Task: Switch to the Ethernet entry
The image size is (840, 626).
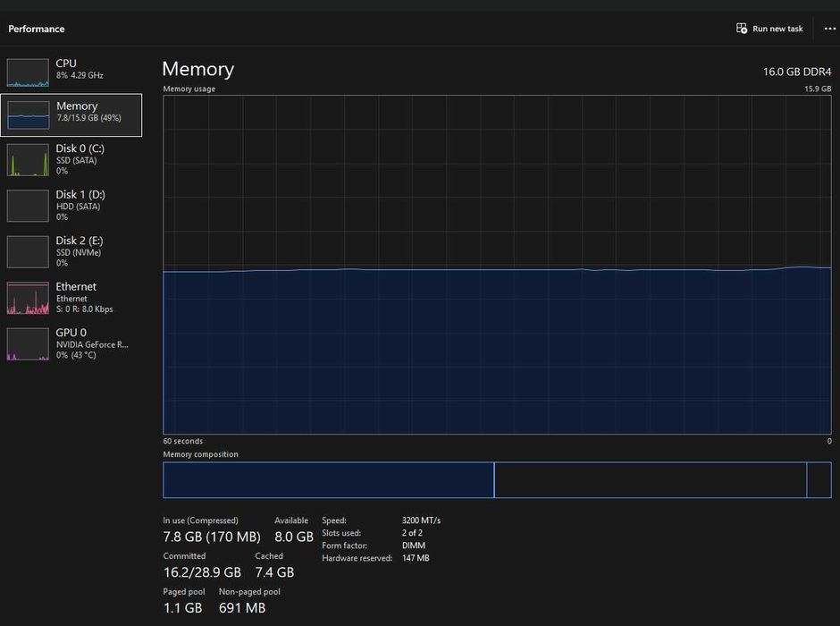Action: click(71, 298)
